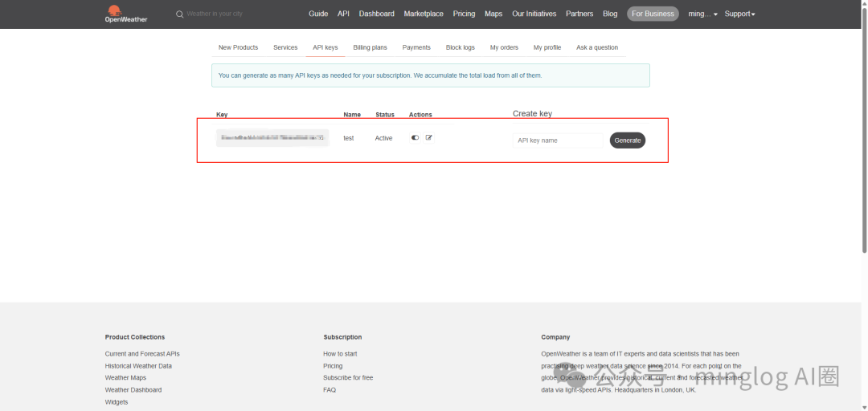Open Partners in top navigation
Image resolution: width=868 pixels, height=411 pixels.
pyautogui.click(x=579, y=14)
